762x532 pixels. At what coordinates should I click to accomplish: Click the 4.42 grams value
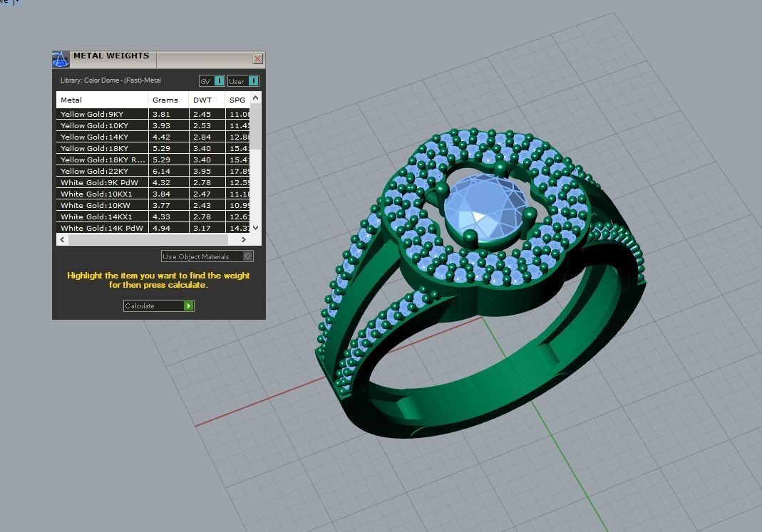pos(161,137)
